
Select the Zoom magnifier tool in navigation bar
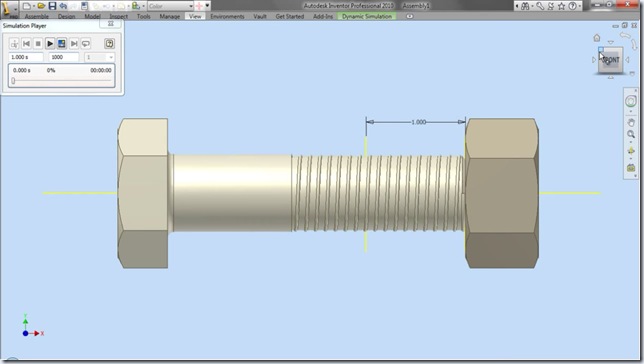631,134
